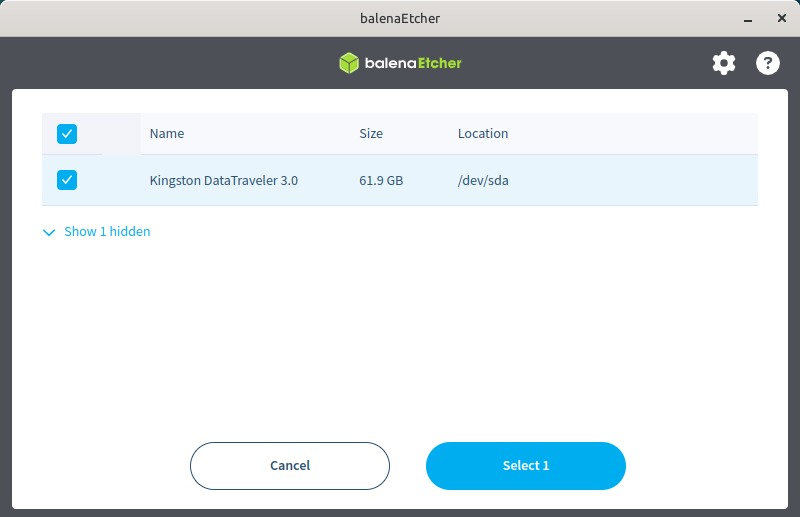Click the Name column header
The width and height of the screenshot is (800, 517).
tap(167, 133)
